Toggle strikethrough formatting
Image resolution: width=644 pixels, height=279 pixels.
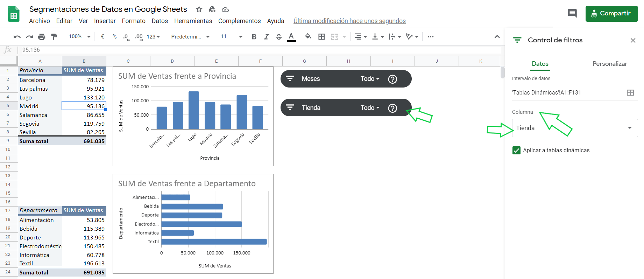[279, 37]
